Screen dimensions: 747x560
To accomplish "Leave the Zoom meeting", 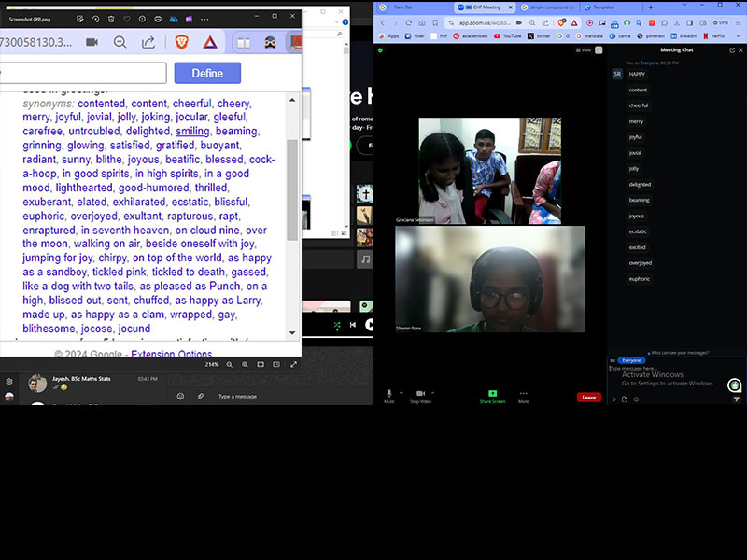I will pos(589,398).
